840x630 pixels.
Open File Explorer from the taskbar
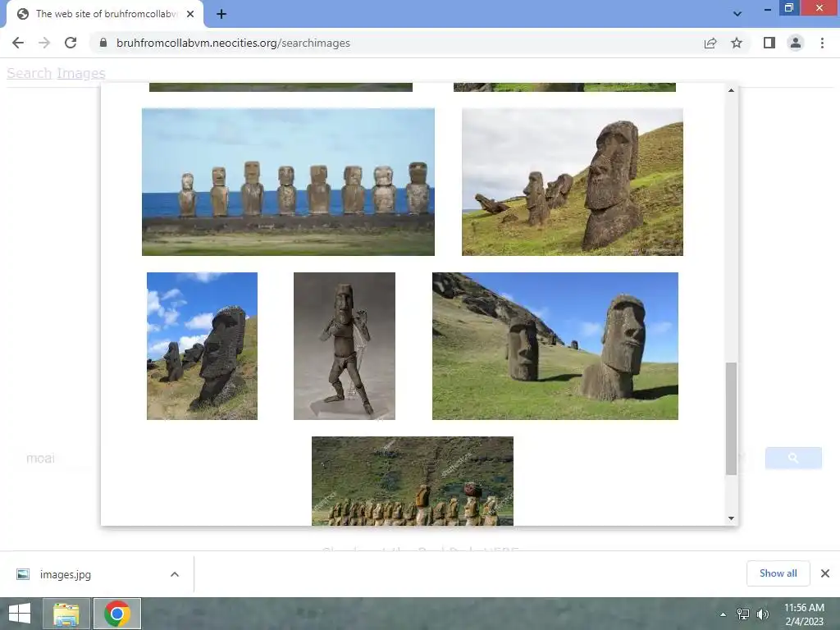pyautogui.click(x=66, y=614)
